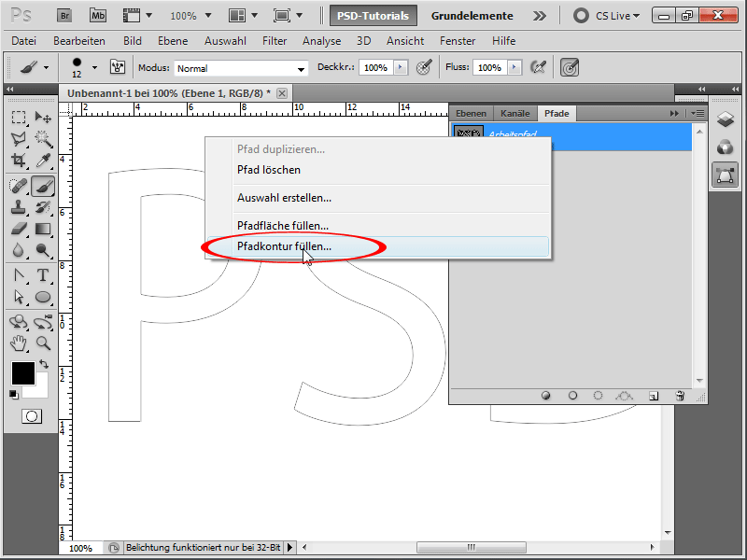Toggle the Brush panel button

118,67
